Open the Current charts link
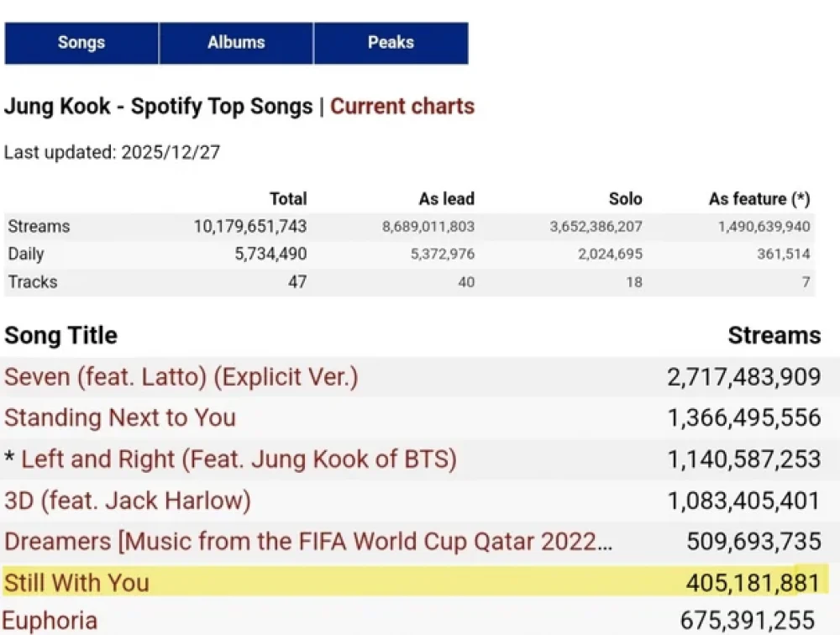The width and height of the screenshot is (840, 635). pyautogui.click(x=402, y=106)
